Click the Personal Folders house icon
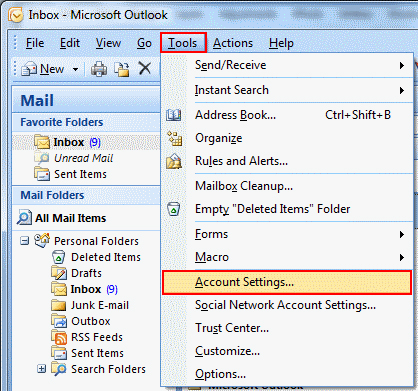 coord(42,240)
